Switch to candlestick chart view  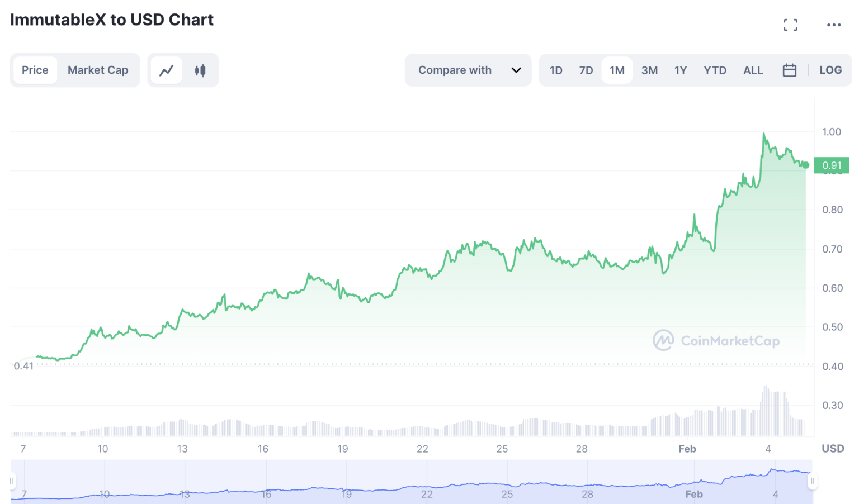(x=200, y=70)
